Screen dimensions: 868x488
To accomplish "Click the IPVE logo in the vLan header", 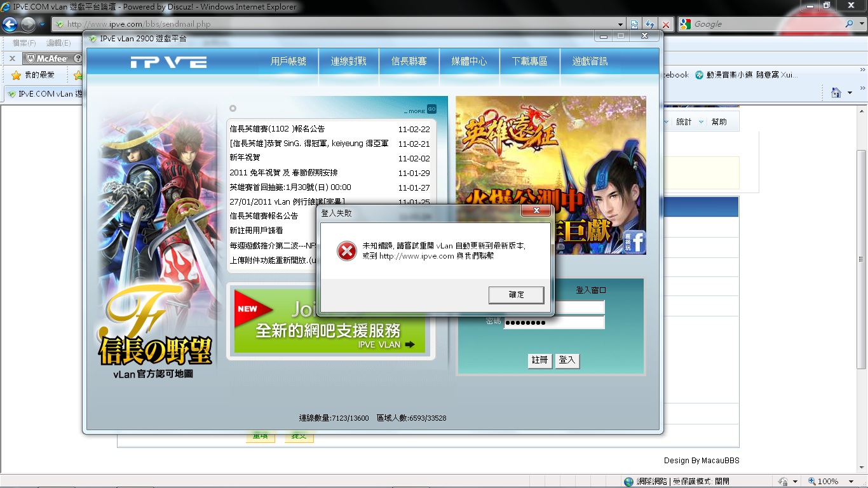I will point(168,62).
